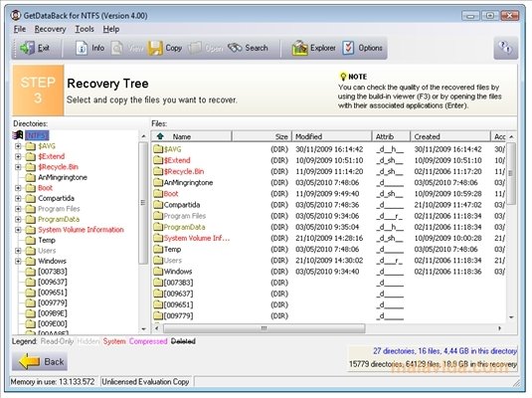Click Memory in use status entry
Image resolution: width=532 pixels, height=398 pixels.
pyautogui.click(x=53, y=382)
